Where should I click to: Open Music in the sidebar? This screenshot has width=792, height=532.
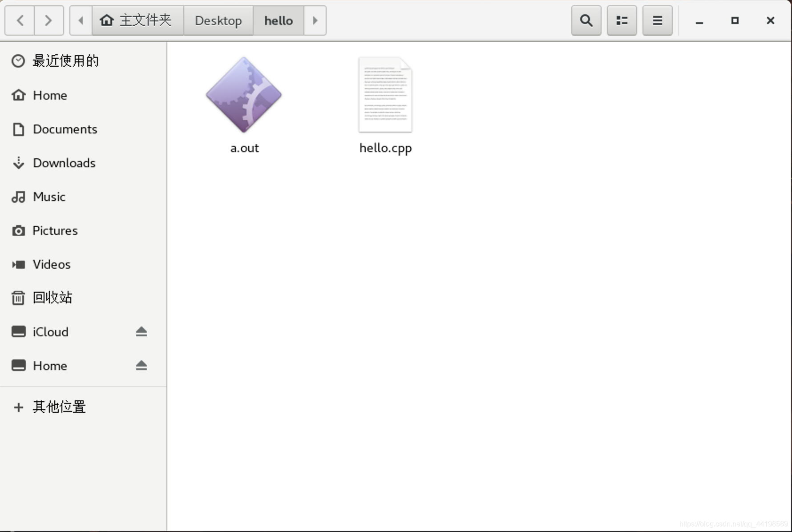point(83,197)
